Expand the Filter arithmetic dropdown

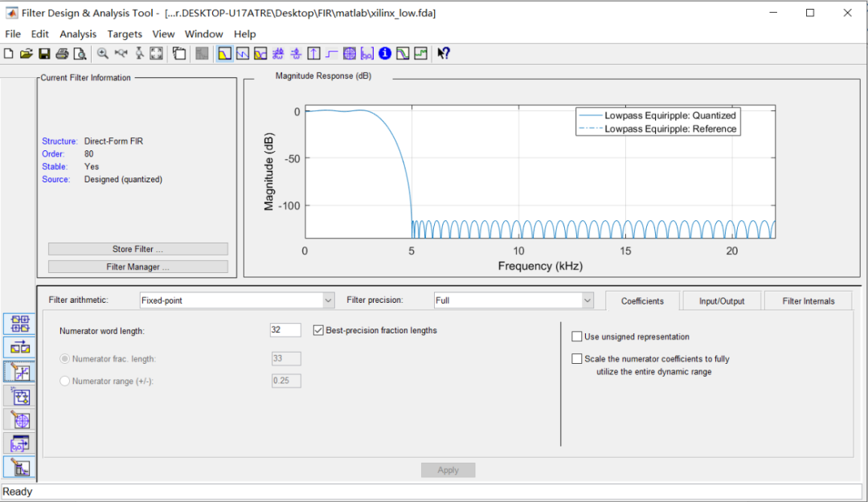pyautogui.click(x=328, y=300)
